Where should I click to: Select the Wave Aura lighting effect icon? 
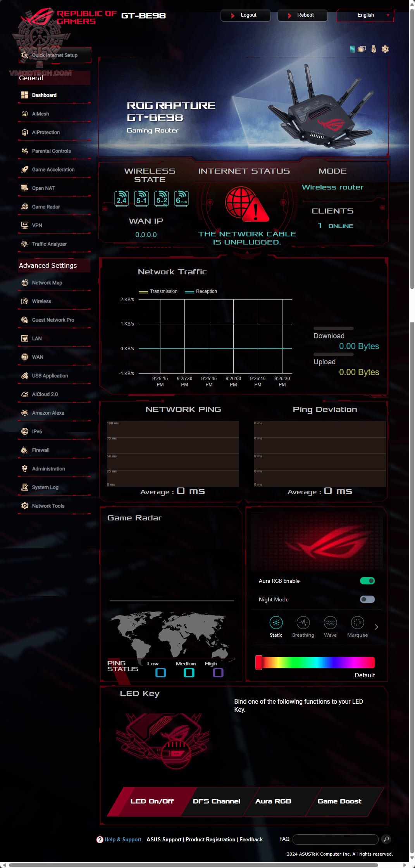pos(330,623)
